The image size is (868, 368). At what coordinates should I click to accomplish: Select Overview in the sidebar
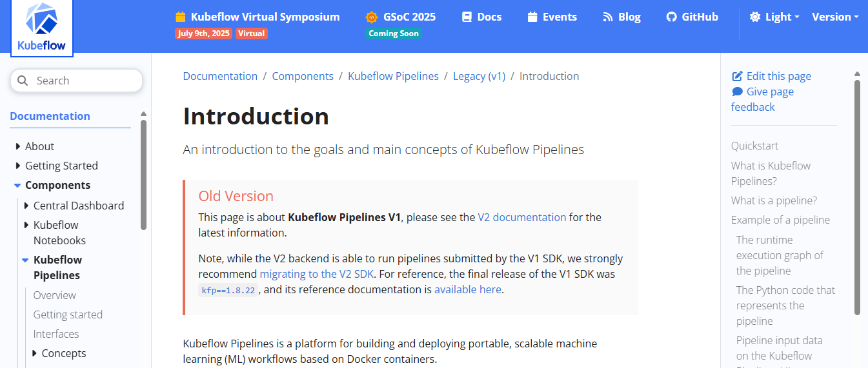pyautogui.click(x=55, y=295)
